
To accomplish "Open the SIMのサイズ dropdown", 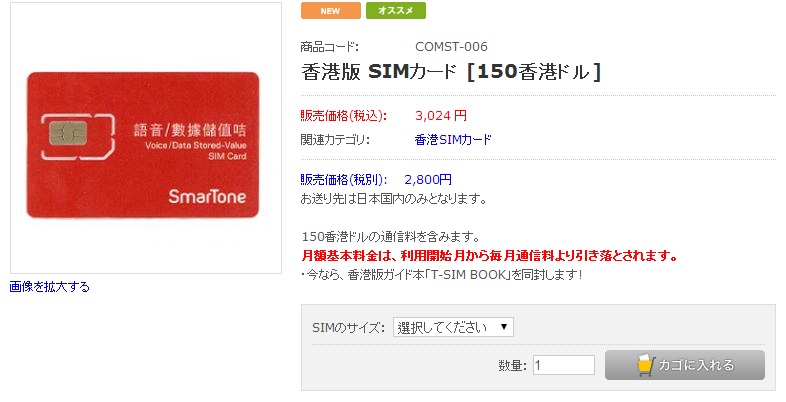I will pyautogui.click(x=453, y=327).
